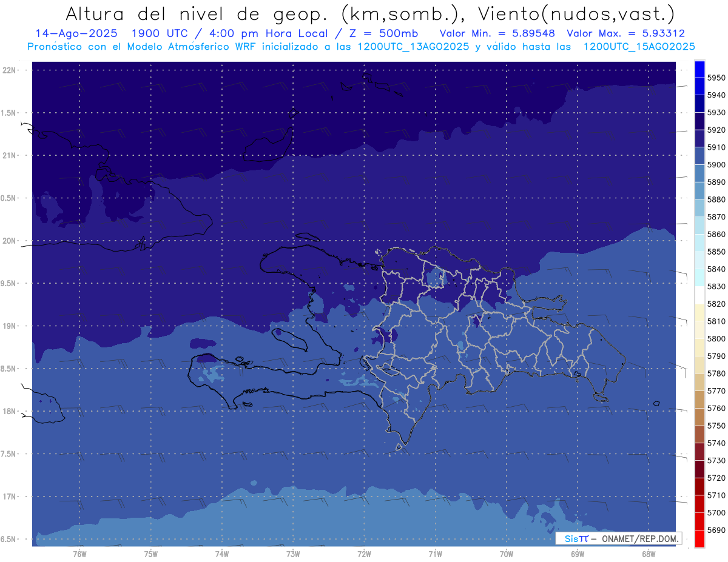Click the 19N latitude axis label
Image resolution: width=728 pixels, height=562 pixels.
click(9, 326)
